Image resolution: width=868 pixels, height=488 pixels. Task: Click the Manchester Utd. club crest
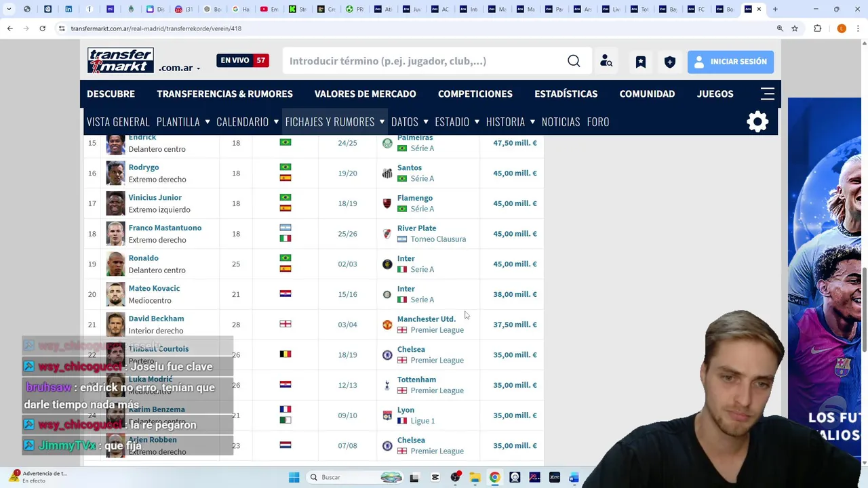click(x=387, y=325)
